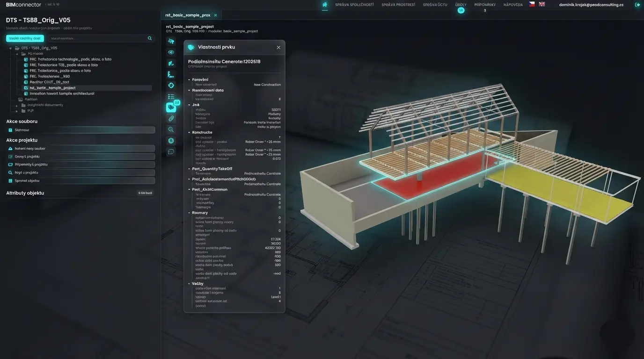This screenshot has height=359, width=644.
Task: Open the Vlastnosti prvku properties tool icon
Action: 171,107
